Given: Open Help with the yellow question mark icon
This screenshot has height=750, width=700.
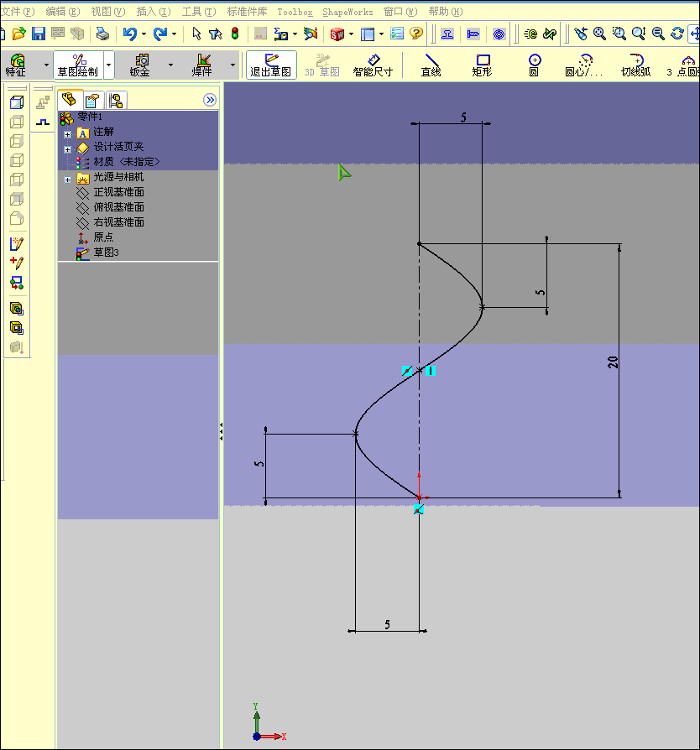Looking at the screenshot, I should (x=416, y=34).
